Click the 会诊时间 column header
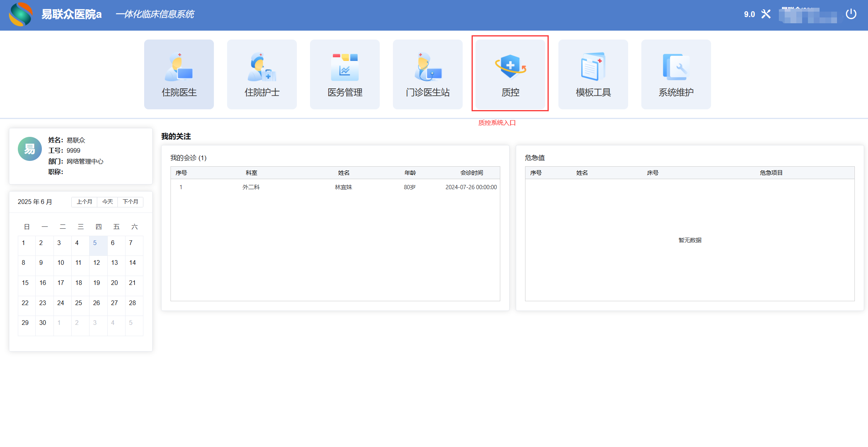 pyautogui.click(x=471, y=173)
